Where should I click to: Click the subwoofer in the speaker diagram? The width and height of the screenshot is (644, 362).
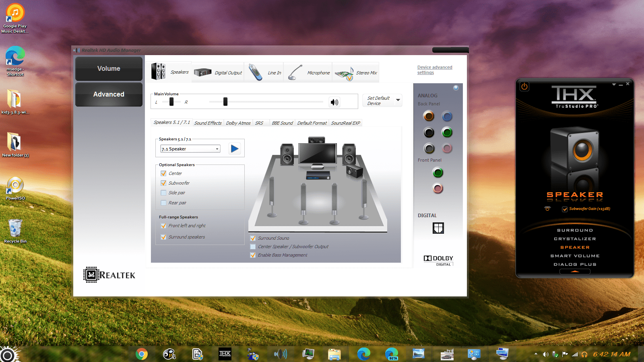pos(354,171)
